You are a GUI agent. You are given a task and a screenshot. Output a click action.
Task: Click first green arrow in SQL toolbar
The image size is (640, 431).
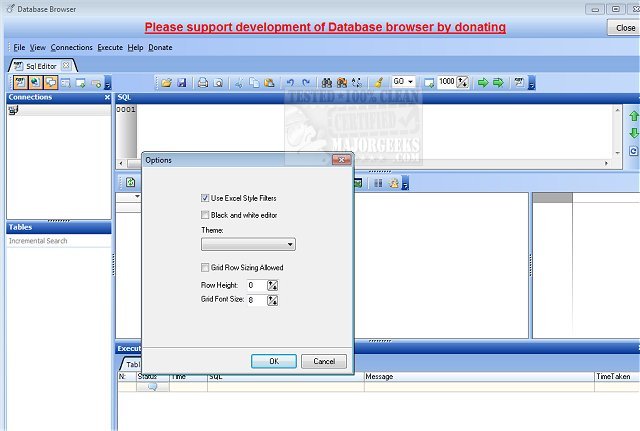483,83
